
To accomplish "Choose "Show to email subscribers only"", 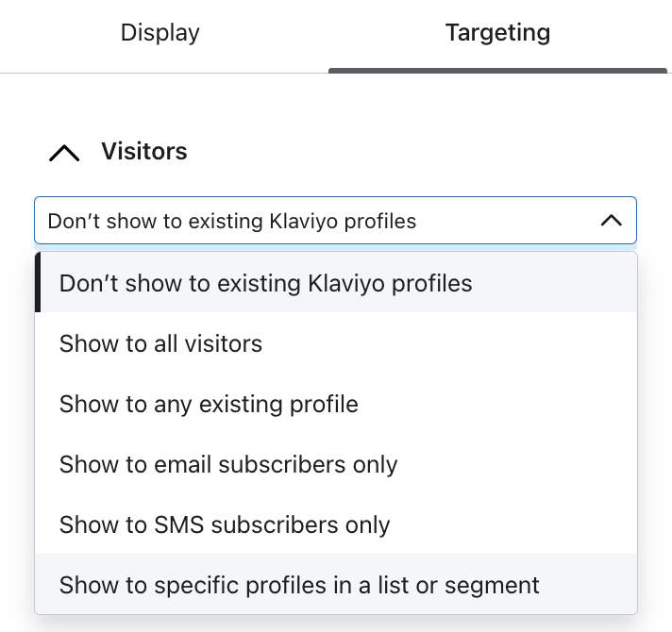I will (228, 464).
